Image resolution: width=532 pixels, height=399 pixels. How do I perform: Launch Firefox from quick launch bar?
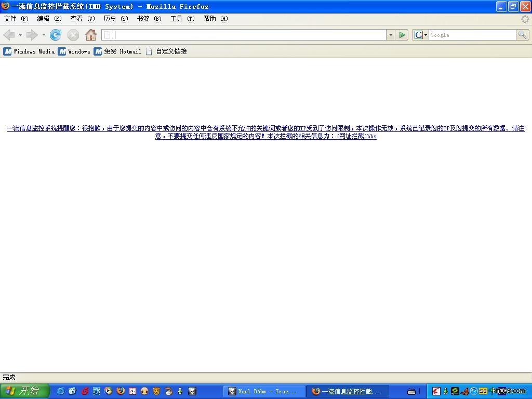(121, 391)
